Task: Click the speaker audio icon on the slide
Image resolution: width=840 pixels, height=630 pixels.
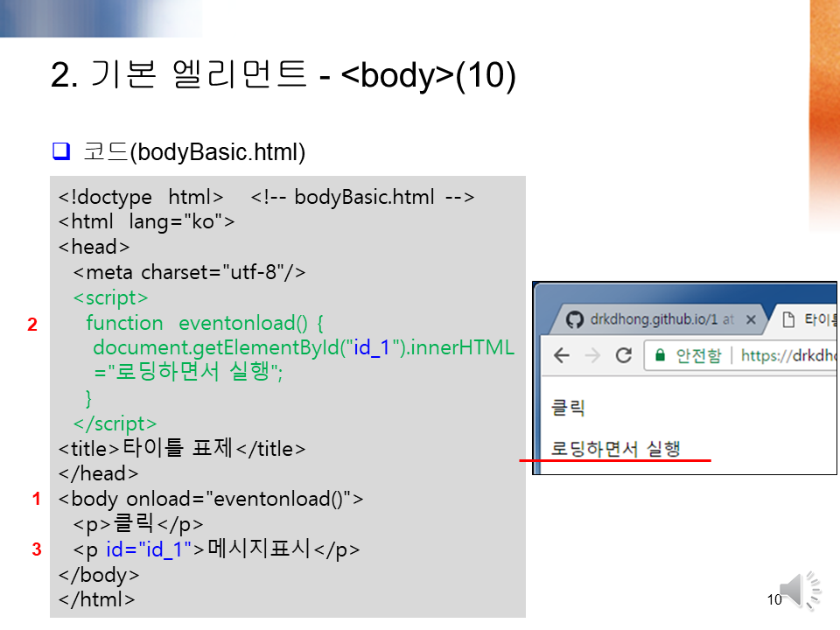Action: click(x=801, y=590)
